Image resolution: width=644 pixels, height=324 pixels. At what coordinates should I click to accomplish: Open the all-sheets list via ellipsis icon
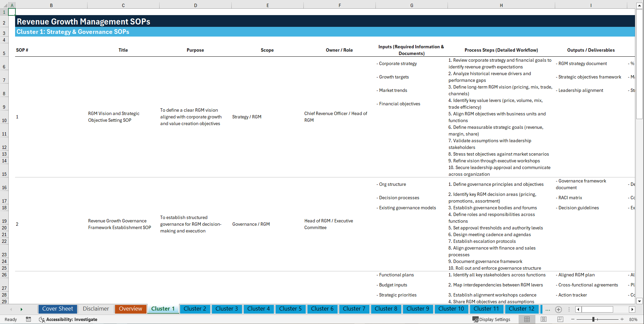coord(547,309)
